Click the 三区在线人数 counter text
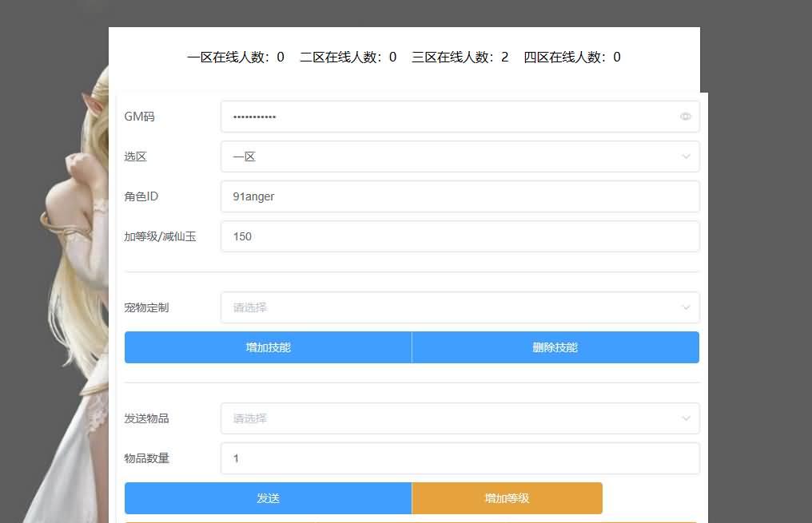The image size is (812, 523). tap(460, 57)
